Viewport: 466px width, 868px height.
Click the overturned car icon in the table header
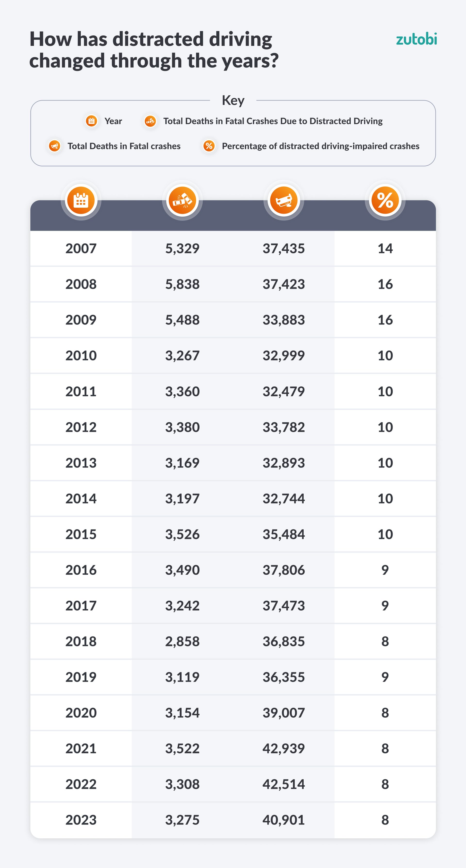pyautogui.click(x=284, y=201)
